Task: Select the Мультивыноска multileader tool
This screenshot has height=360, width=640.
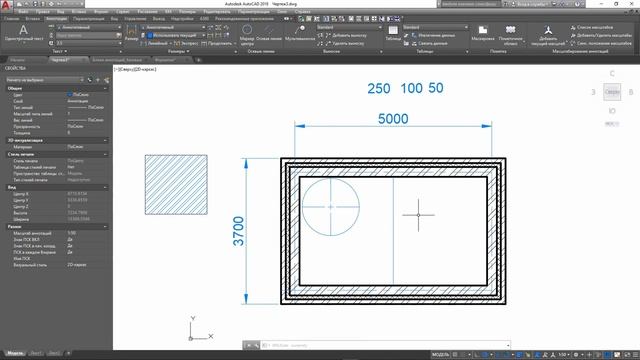Action: coord(300,33)
